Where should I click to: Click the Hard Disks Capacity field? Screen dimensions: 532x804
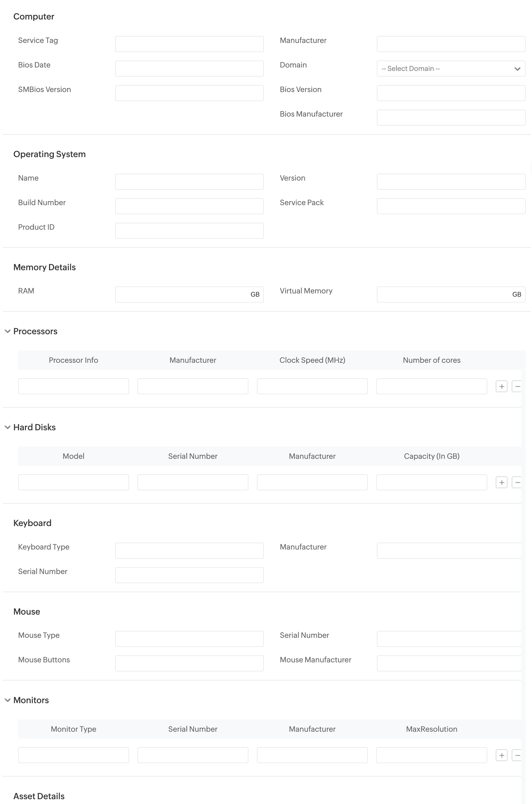pos(432,483)
